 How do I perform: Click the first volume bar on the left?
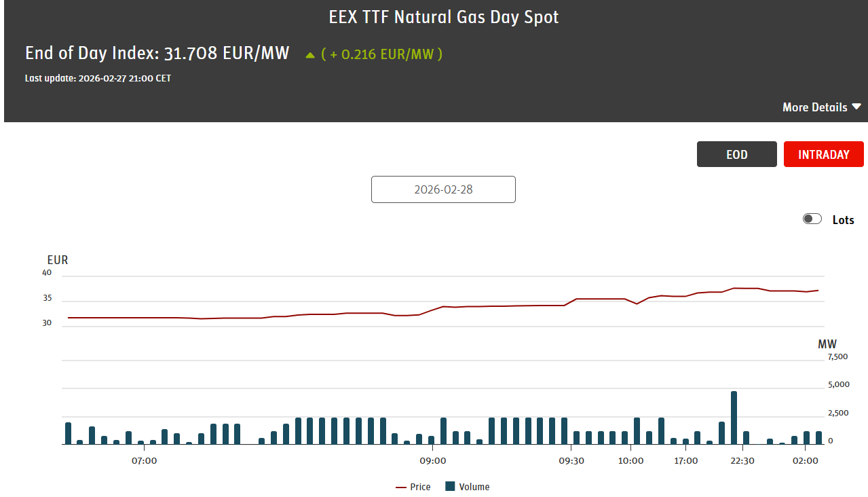[x=68, y=433]
